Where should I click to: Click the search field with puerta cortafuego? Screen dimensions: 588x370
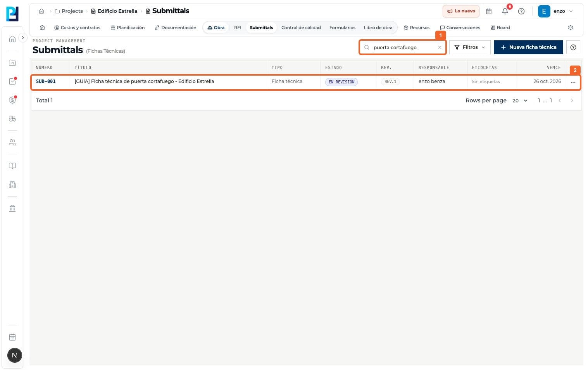[402, 47]
